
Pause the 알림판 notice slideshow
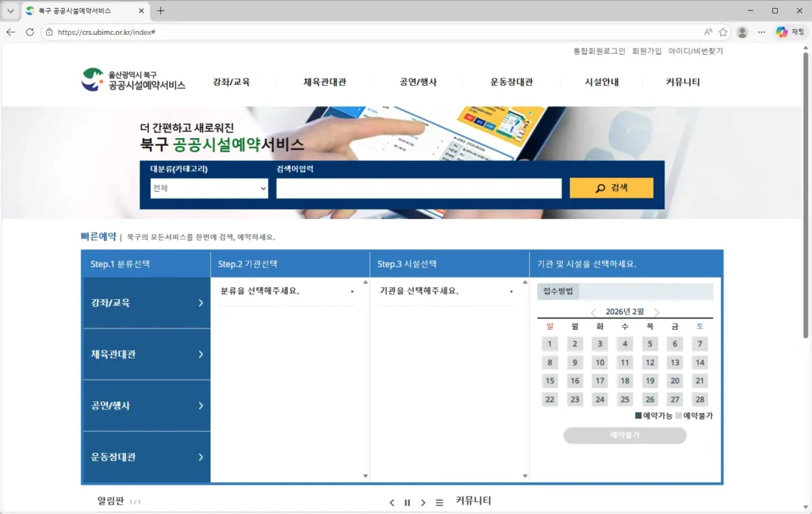point(407,502)
